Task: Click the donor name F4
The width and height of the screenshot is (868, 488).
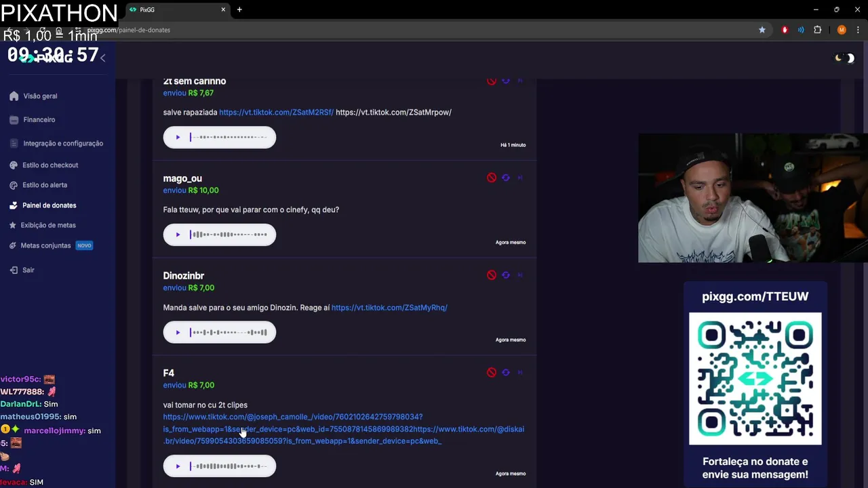Action: (168, 373)
